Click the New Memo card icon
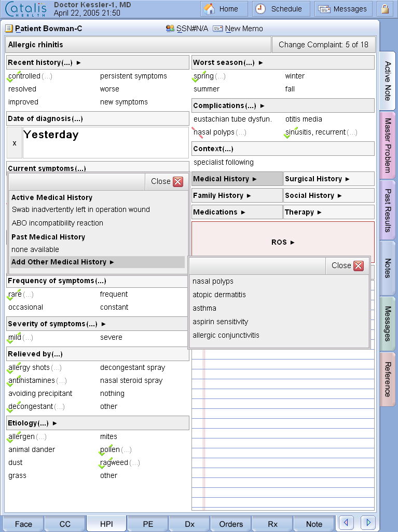The width and height of the screenshot is (398, 532). 217,29
